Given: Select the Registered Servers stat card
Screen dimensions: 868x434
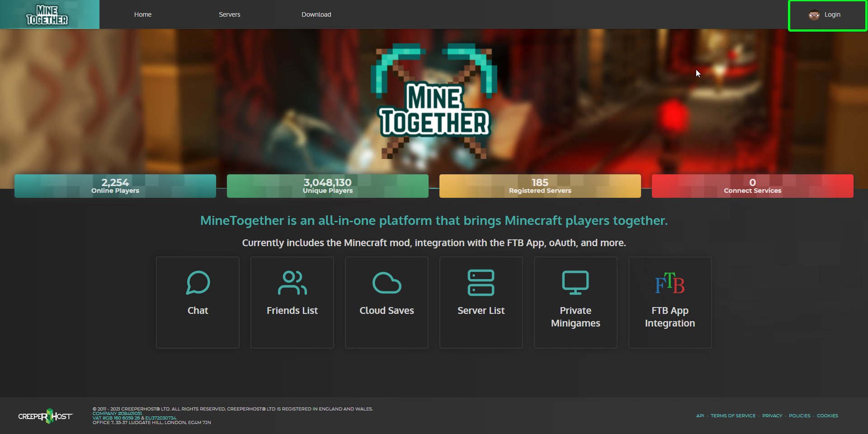Looking at the screenshot, I should (540, 186).
